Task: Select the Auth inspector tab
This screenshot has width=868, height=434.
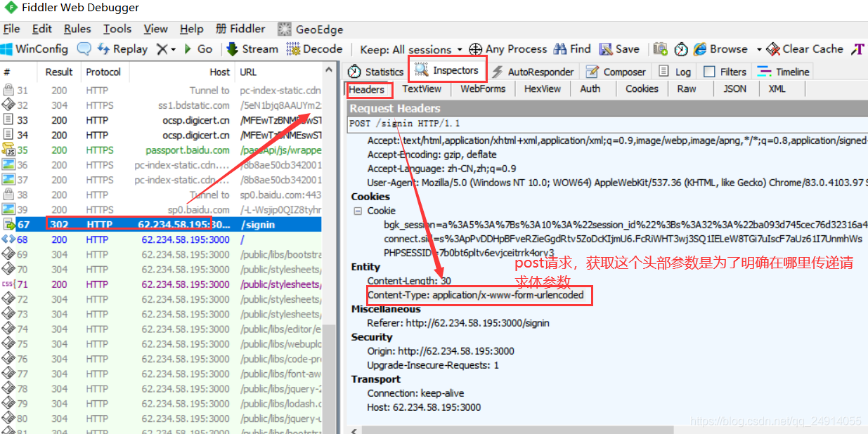Action: pyautogui.click(x=590, y=89)
